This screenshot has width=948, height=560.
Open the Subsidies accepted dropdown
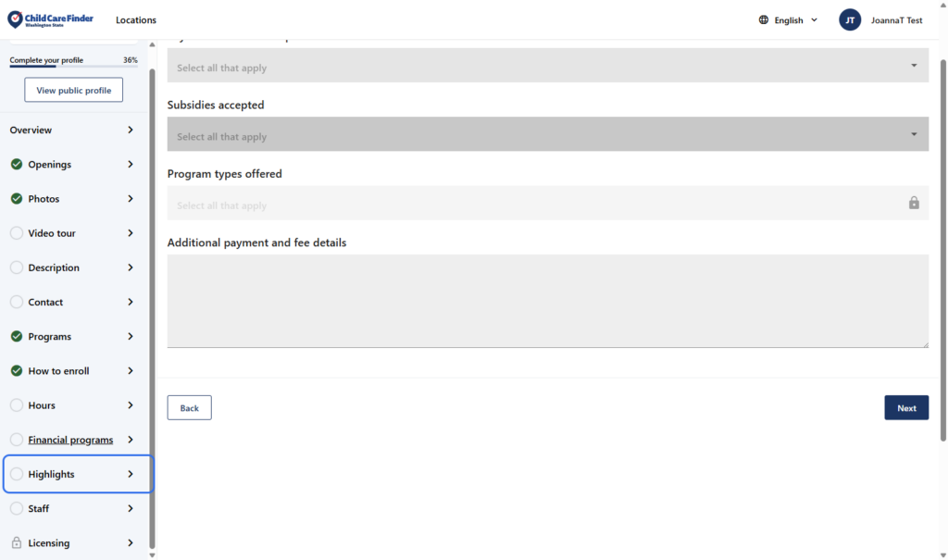click(547, 135)
